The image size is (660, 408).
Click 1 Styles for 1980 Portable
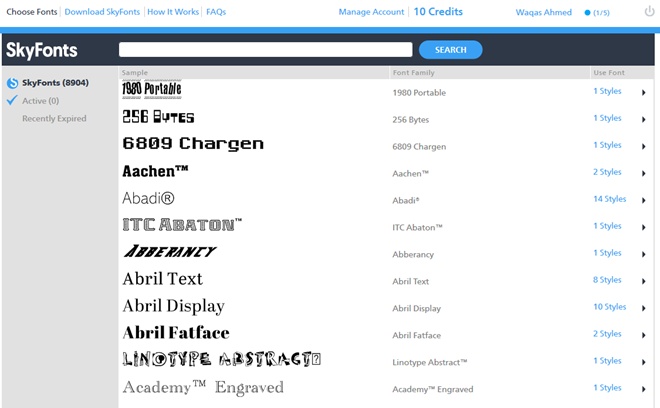click(607, 91)
